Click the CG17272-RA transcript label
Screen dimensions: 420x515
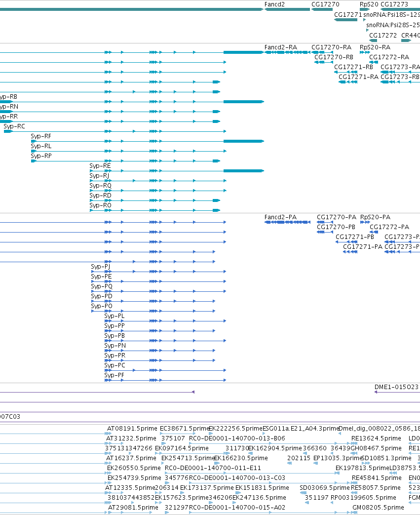389,57
